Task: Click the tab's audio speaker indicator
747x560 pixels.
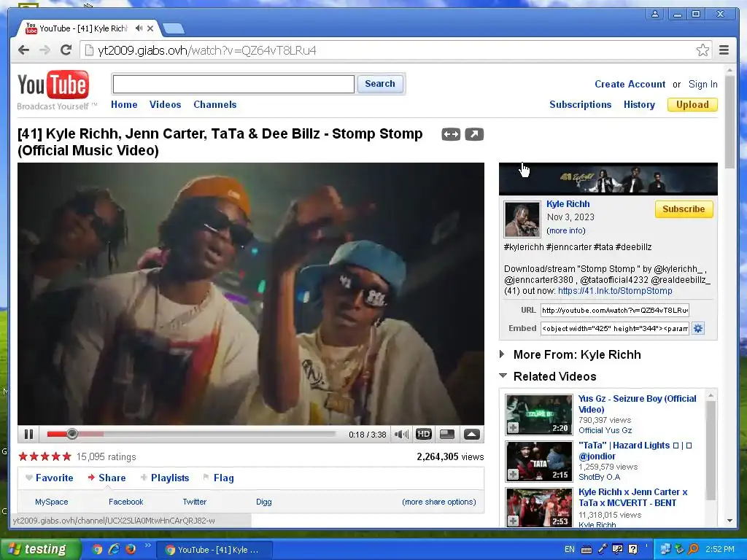Action: 139,28
